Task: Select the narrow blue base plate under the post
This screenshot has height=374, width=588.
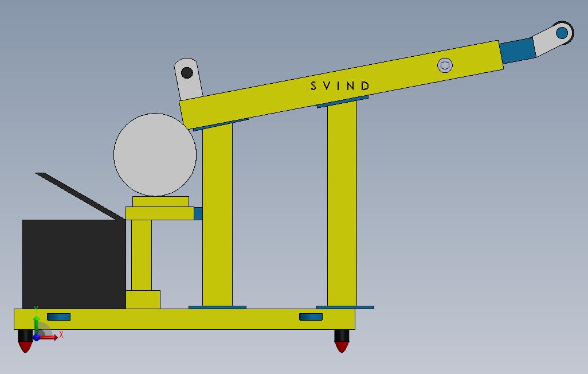Action: (x=218, y=307)
